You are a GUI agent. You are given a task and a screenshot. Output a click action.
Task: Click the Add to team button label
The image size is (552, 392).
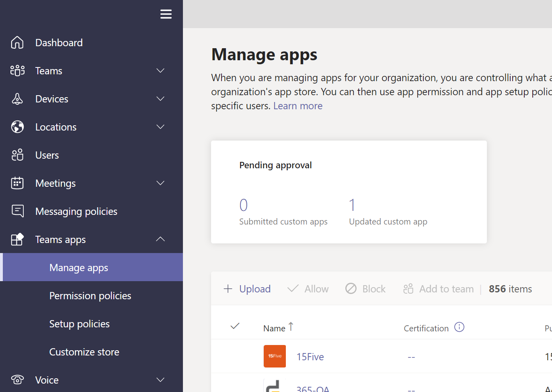(x=446, y=289)
